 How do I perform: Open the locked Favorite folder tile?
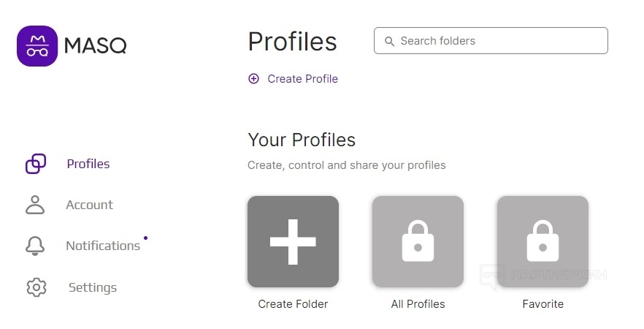543,241
